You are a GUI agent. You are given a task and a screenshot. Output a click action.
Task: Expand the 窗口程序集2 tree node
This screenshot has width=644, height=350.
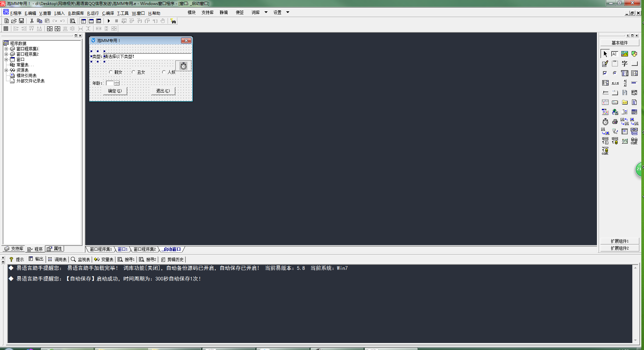6,54
